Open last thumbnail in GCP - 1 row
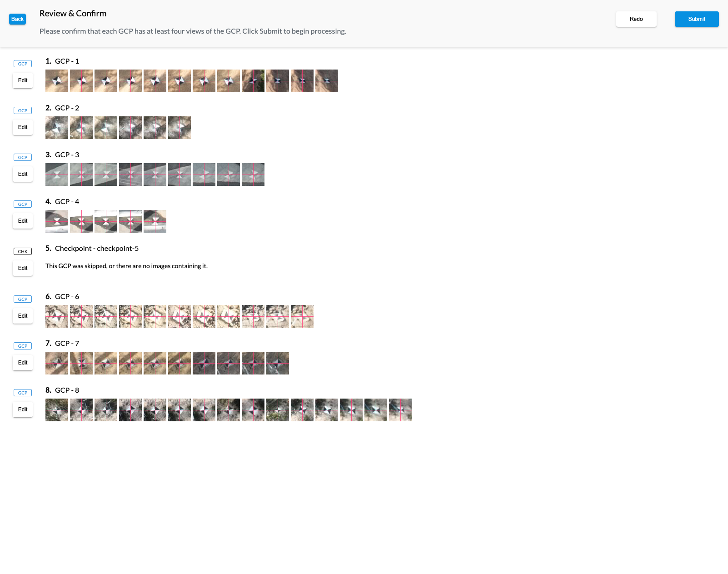This screenshot has height=574, width=728. coord(327,81)
